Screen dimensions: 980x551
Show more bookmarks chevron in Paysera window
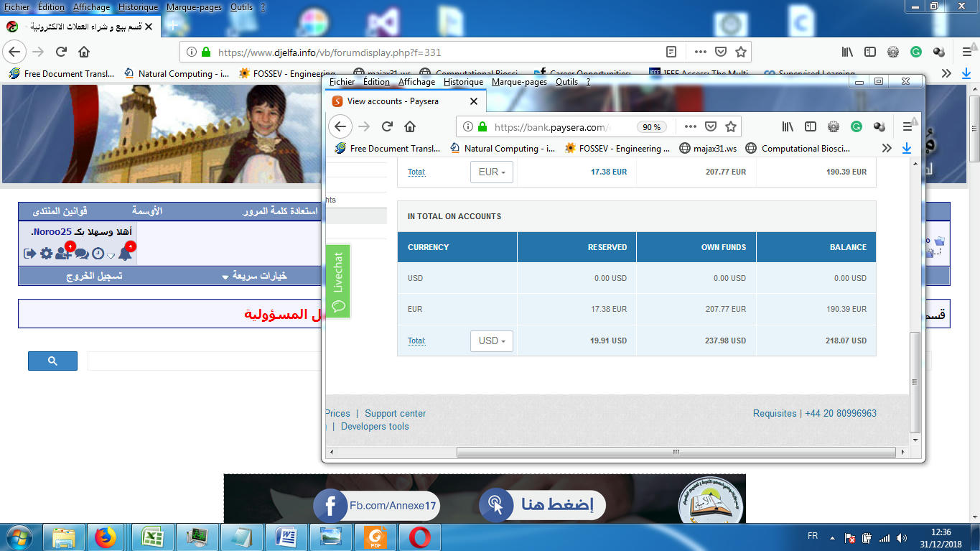click(x=887, y=149)
